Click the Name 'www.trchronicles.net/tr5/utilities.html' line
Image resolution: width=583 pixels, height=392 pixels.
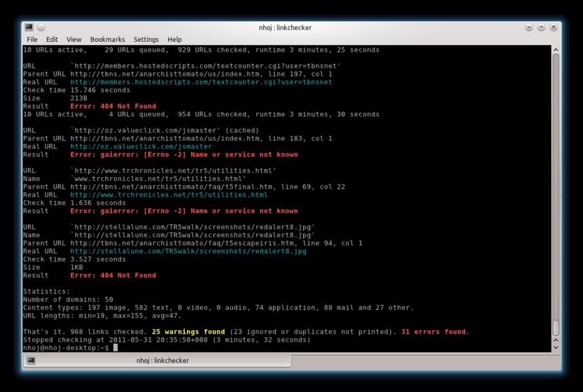click(x=135, y=179)
